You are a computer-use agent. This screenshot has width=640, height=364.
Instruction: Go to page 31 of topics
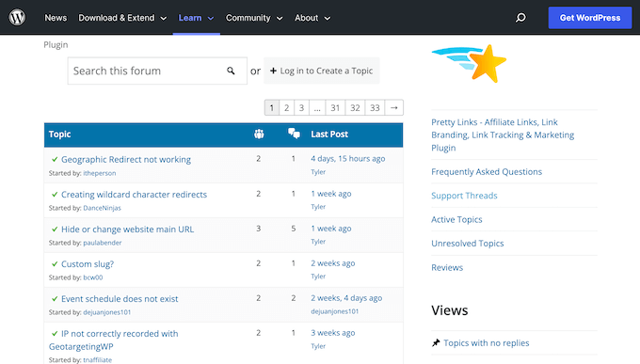(335, 108)
